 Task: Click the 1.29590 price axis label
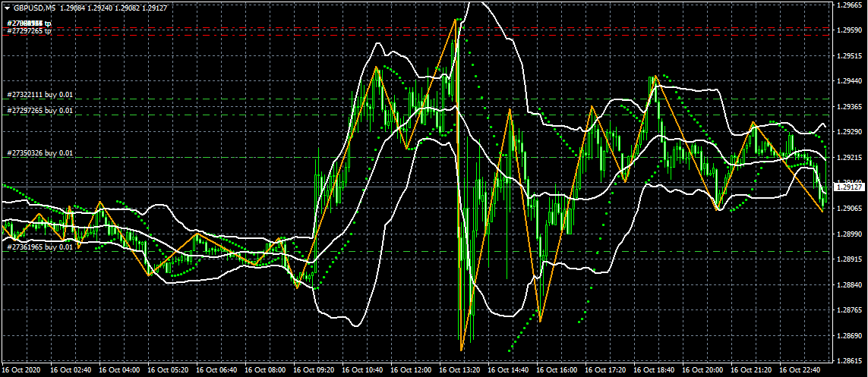pyautogui.click(x=848, y=30)
